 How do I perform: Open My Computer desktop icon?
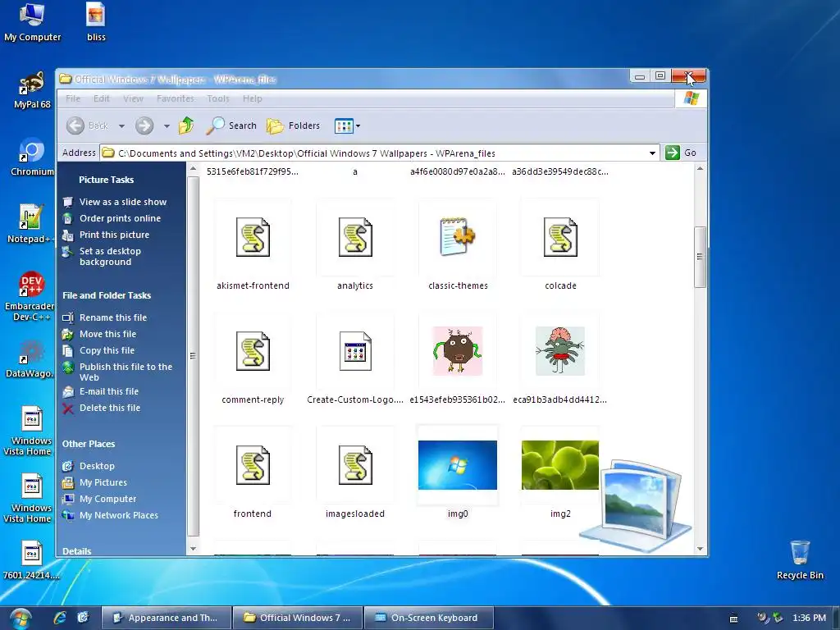(x=32, y=22)
